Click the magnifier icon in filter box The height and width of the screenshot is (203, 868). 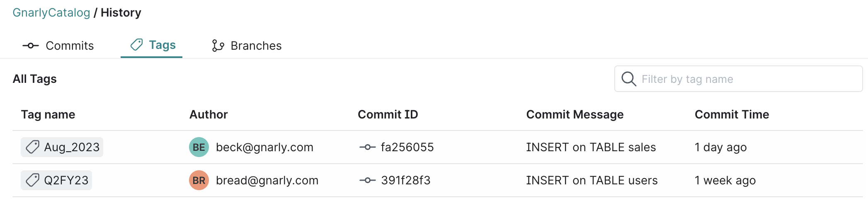628,79
